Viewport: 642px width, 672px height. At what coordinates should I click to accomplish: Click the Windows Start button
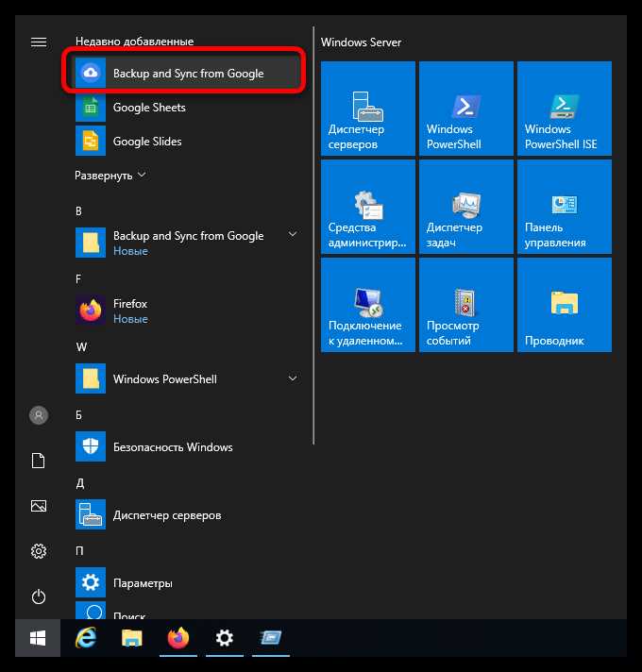click(38, 638)
